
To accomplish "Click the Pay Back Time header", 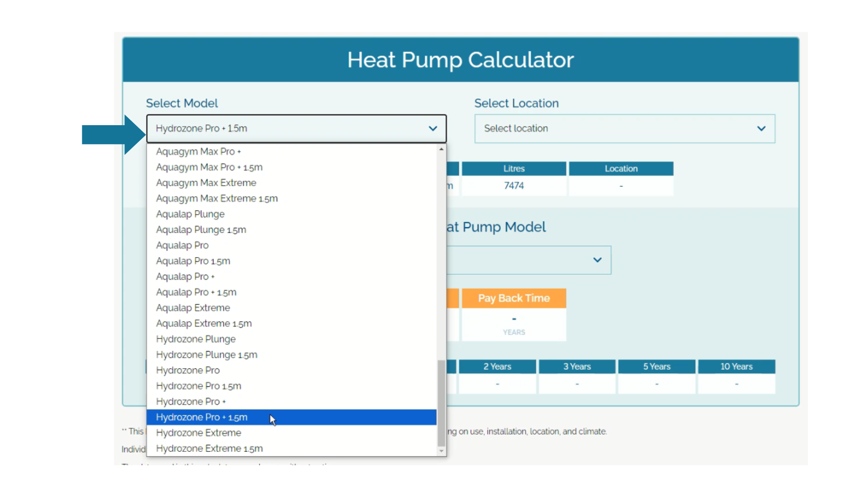I will click(x=513, y=298).
